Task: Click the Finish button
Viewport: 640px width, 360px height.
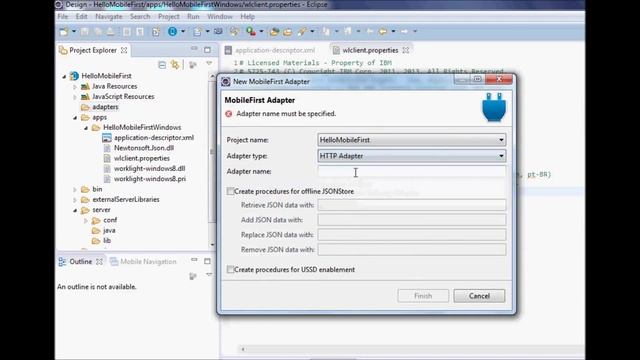Action: click(423, 296)
